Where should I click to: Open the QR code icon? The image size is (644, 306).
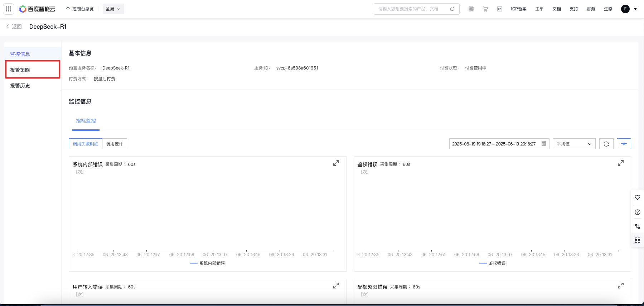click(x=471, y=9)
